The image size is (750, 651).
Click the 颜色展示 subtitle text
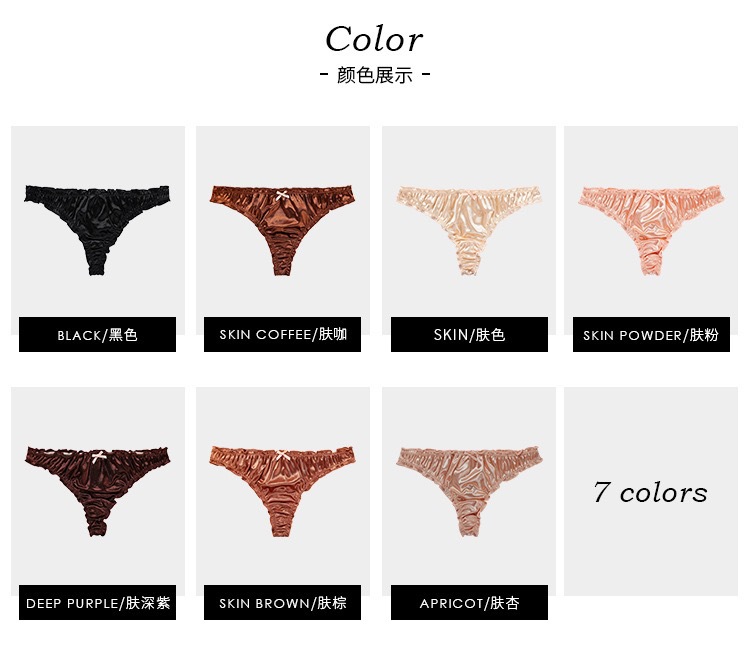tap(375, 75)
